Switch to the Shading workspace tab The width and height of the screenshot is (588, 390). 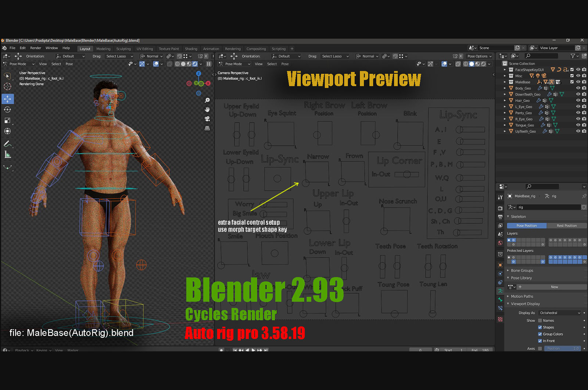pos(191,49)
